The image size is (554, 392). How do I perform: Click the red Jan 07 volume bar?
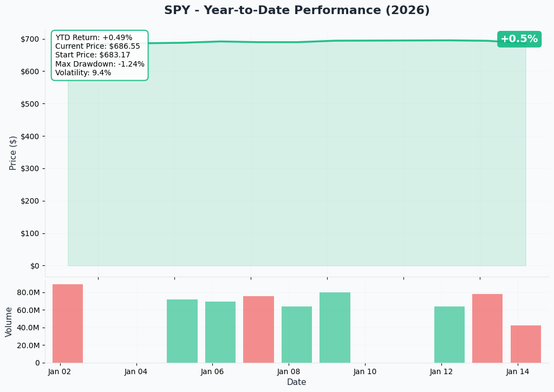coord(258,330)
